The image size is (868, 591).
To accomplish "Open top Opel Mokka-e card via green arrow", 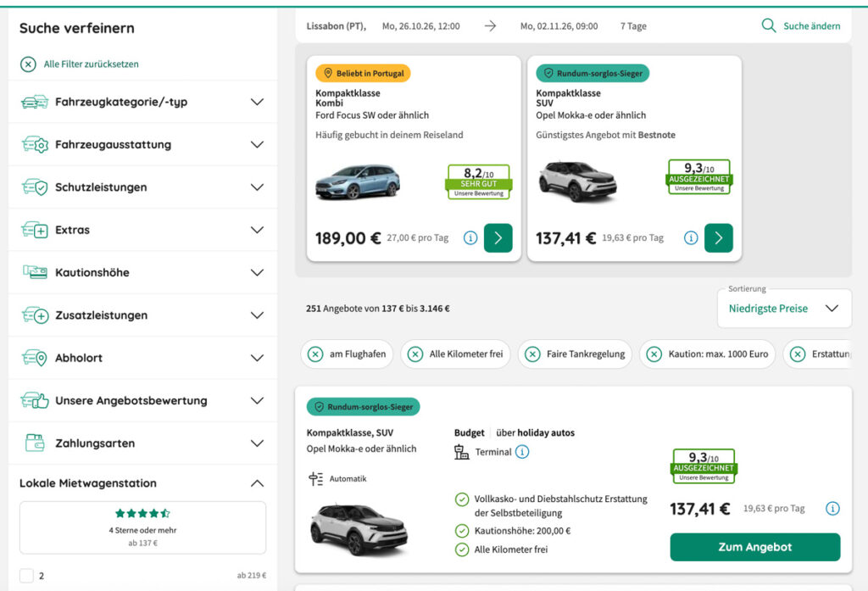I will (x=719, y=238).
